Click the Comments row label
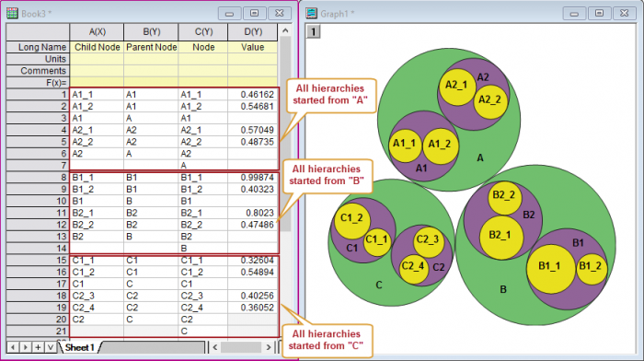This screenshot has height=361, width=644. (x=38, y=71)
